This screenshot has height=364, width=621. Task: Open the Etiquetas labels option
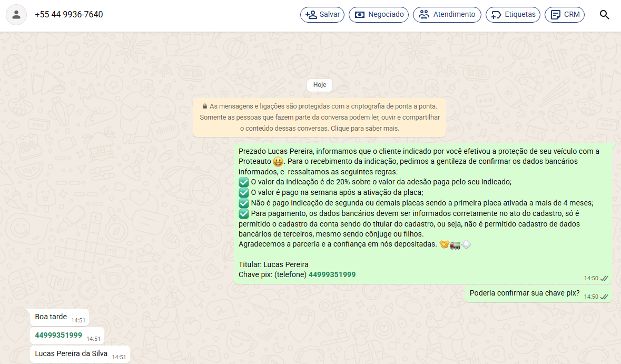point(513,15)
